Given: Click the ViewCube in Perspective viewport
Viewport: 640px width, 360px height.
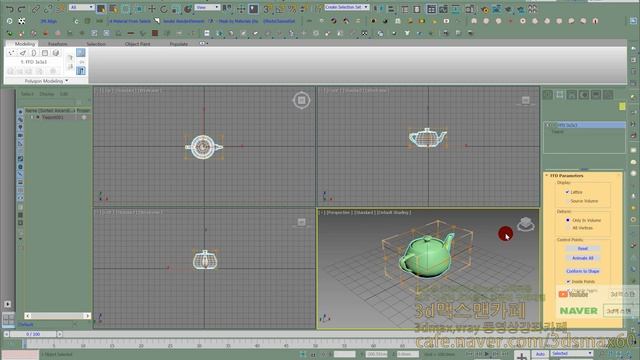Looking at the screenshot, I should click(526, 224).
